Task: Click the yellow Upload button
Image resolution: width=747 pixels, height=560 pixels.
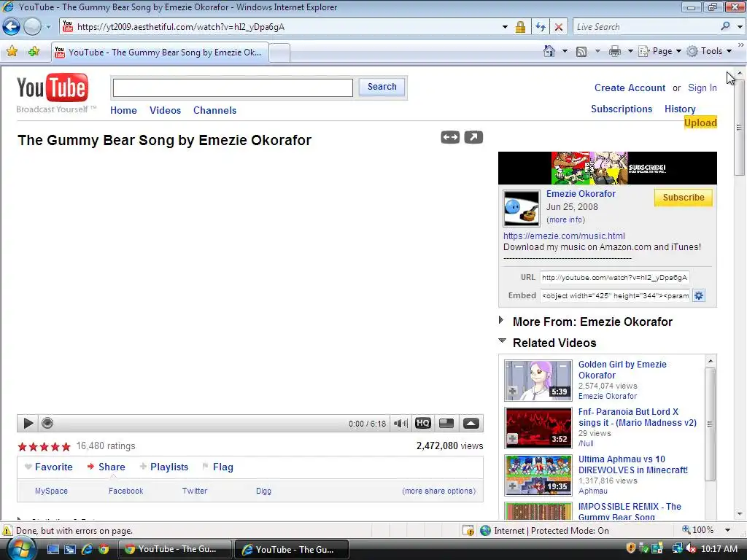Action: (x=700, y=122)
